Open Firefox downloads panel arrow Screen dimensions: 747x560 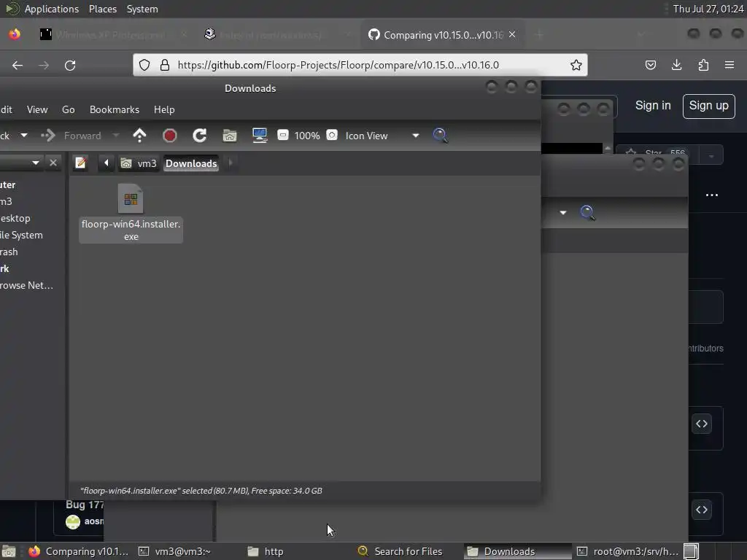coord(676,65)
